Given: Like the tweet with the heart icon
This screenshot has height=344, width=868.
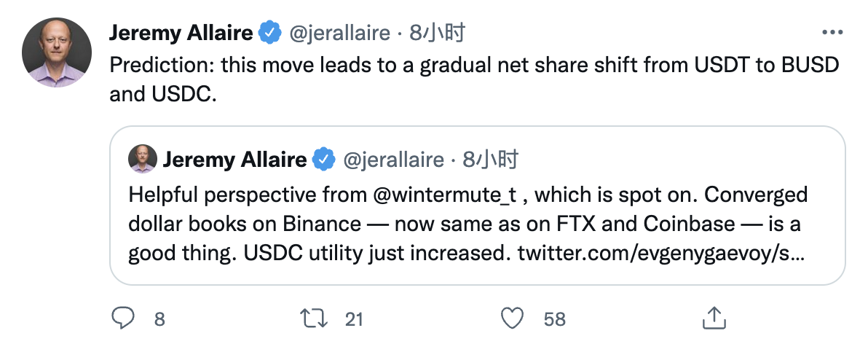Looking at the screenshot, I should point(512,318).
